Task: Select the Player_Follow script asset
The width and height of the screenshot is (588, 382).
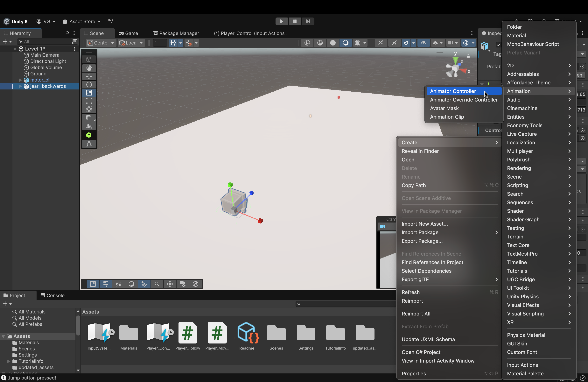Action: tap(188, 333)
